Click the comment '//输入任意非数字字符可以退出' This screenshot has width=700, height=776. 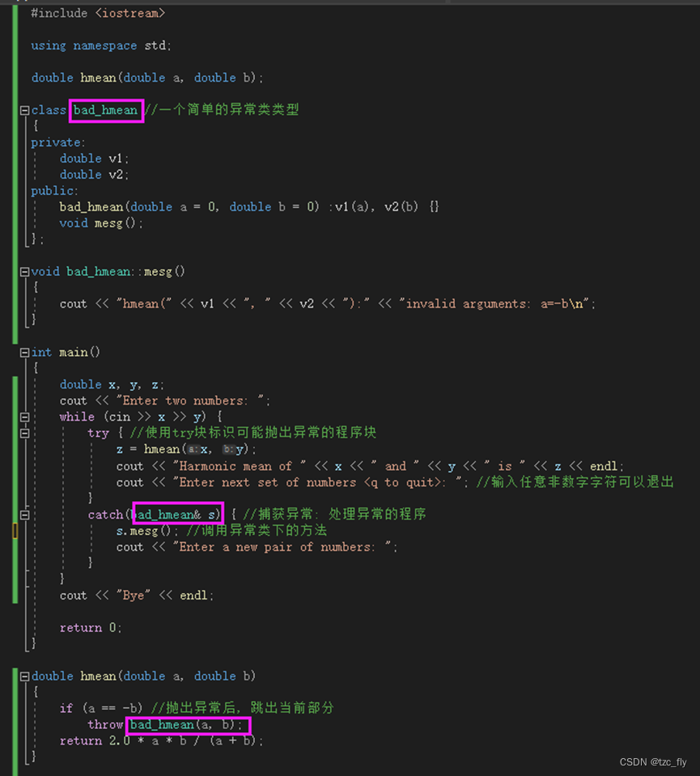575,482
